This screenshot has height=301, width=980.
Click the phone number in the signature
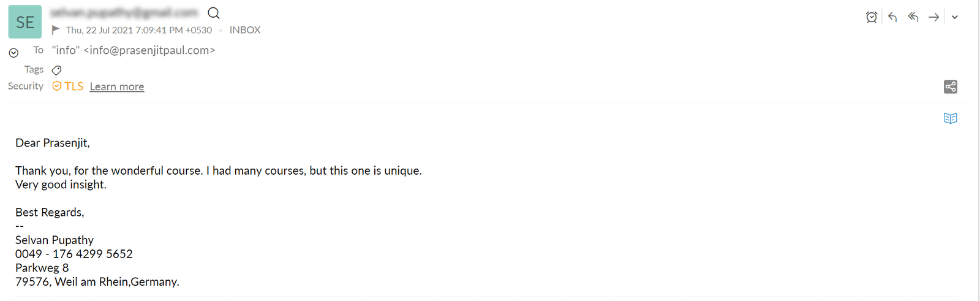[x=74, y=254]
